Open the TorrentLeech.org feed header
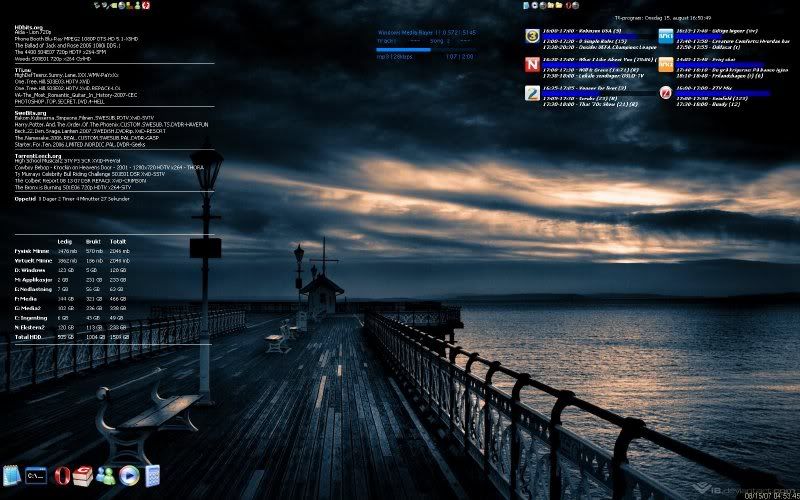Viewport: 800px width, 500px height. click(38, 156)
